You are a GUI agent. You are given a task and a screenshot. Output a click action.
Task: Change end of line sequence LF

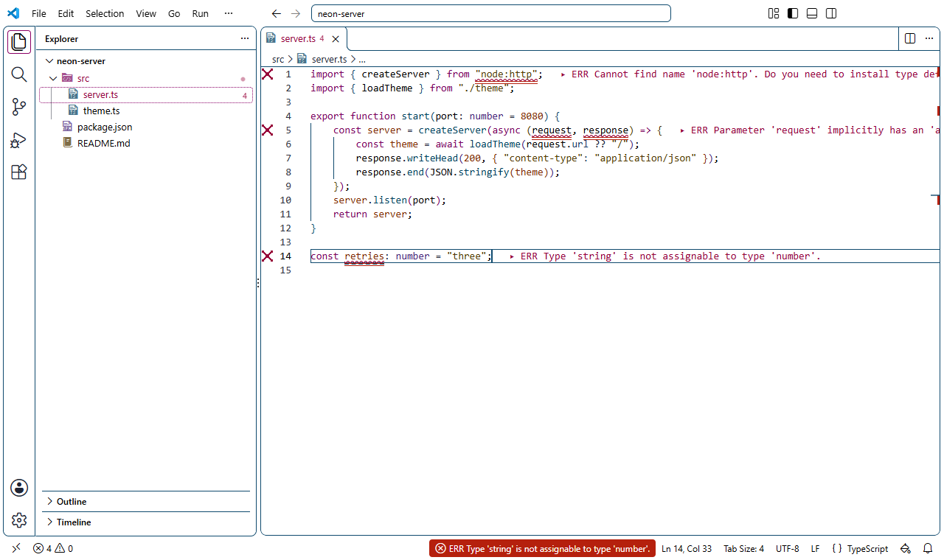click(815, 548)
